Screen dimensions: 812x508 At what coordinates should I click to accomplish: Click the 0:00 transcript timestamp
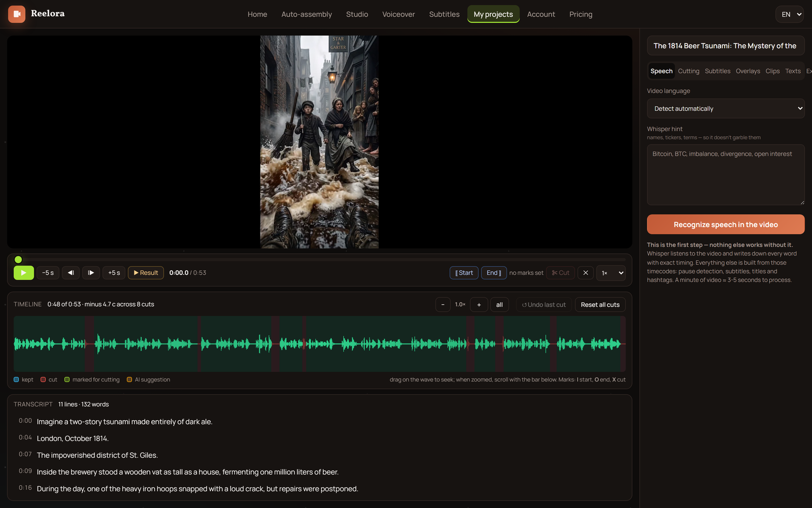coord(25,421)
